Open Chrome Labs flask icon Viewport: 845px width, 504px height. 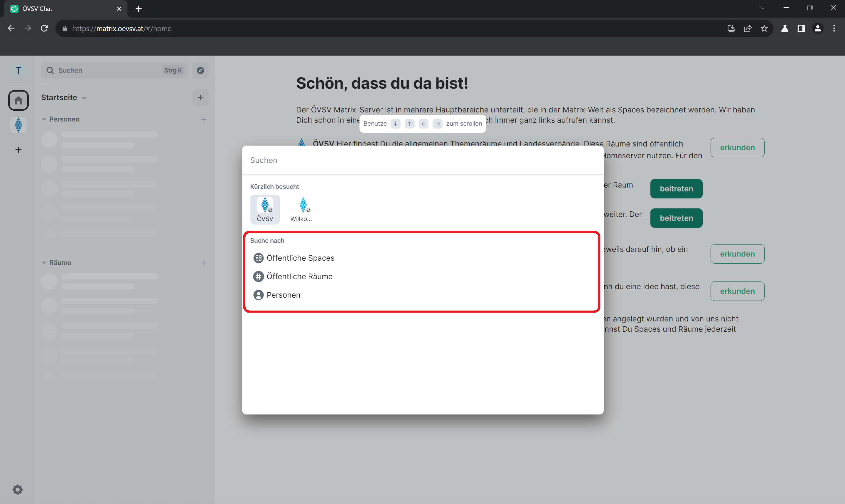tap(785, 28)
